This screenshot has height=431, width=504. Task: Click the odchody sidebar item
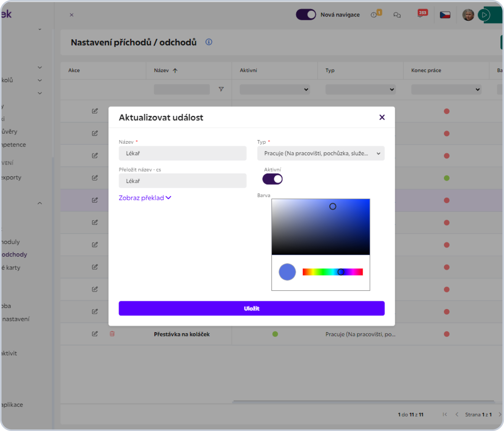click(14, 255)
